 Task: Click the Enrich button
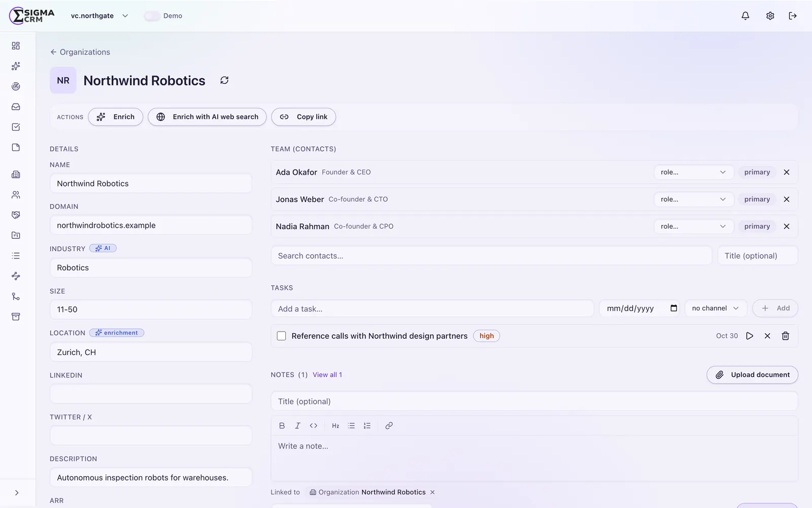click(x=116, y=117)
